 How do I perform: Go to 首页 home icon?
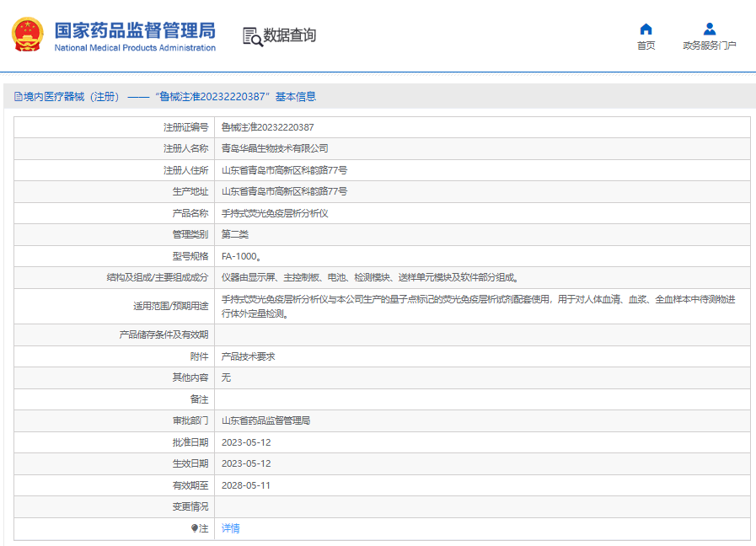click(x=646, y=29)
